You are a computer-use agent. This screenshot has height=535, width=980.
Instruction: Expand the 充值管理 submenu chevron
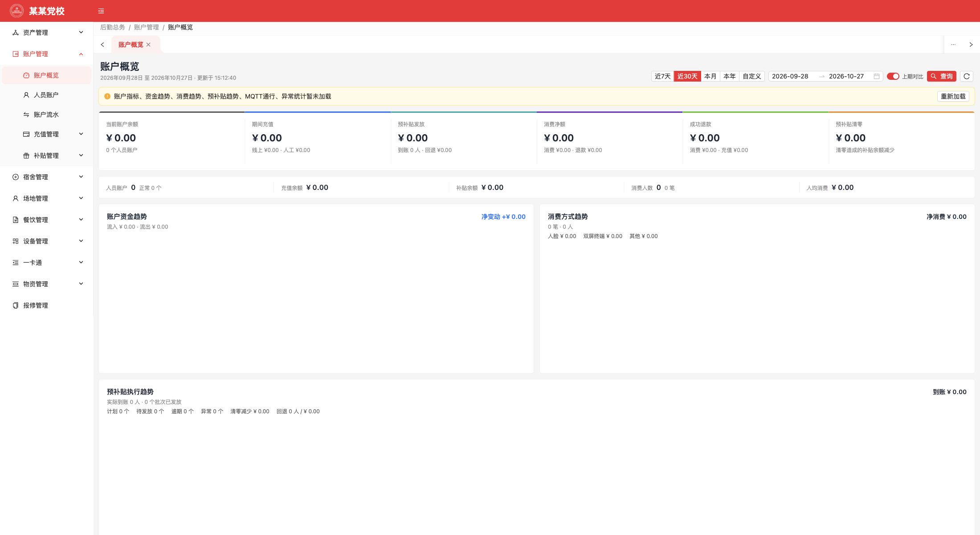coord(81,134)
